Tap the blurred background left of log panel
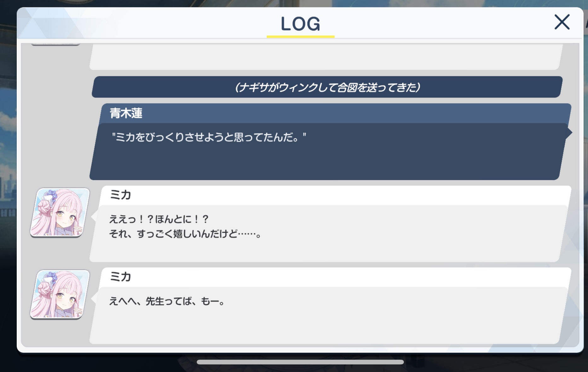Viewport: 588px width, 372px height. (x=8, y=189)
